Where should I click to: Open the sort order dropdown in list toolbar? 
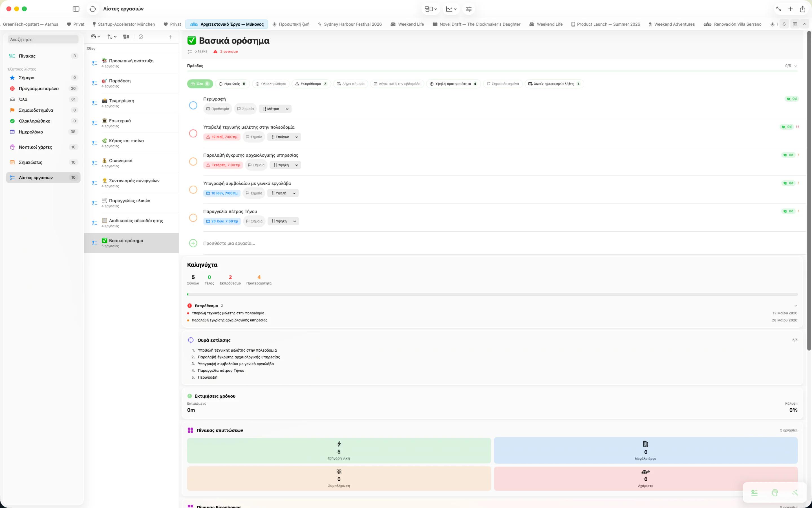[x=112, y=37]
